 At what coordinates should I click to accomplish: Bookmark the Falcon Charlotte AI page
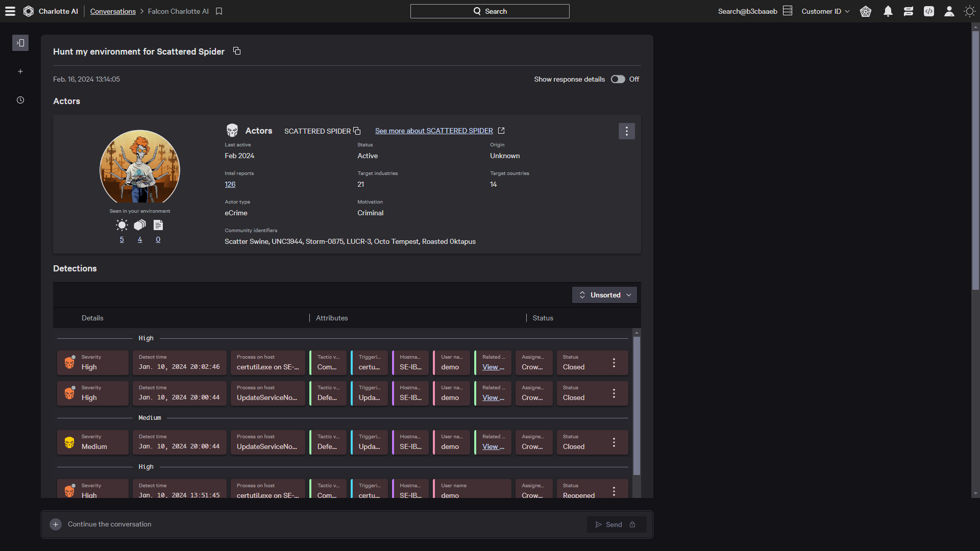tap(219, 11)
